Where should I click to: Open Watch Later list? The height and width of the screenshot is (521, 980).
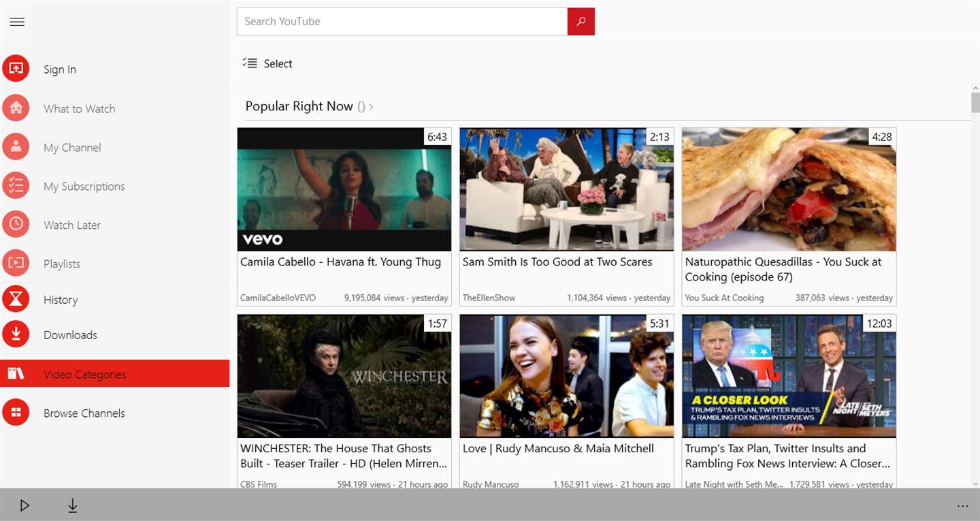tap(114, 225)
